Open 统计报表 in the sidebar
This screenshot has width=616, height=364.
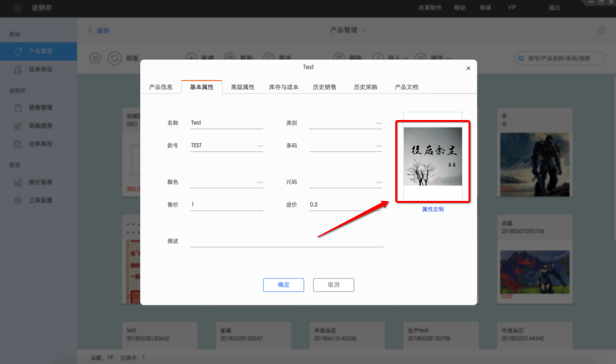tap(38, 182)
